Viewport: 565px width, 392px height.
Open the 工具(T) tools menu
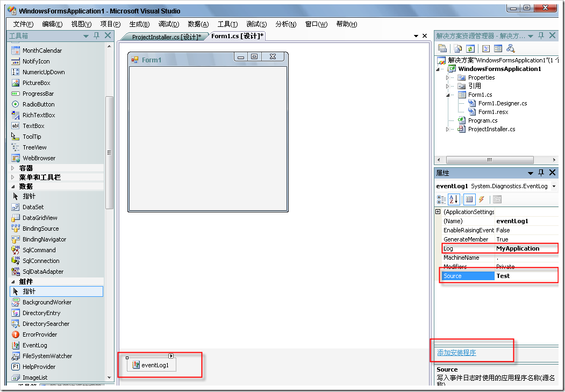tap(227, 24)
